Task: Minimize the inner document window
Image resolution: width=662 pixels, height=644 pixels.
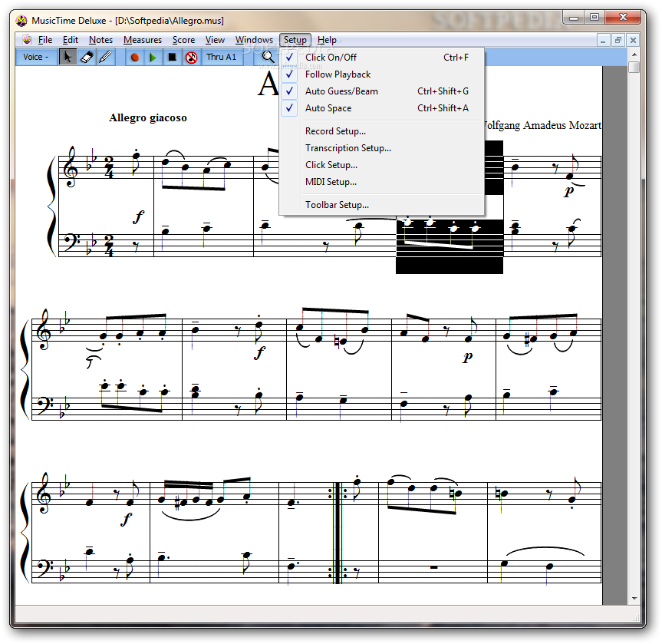Action: (x=603, y=40)
